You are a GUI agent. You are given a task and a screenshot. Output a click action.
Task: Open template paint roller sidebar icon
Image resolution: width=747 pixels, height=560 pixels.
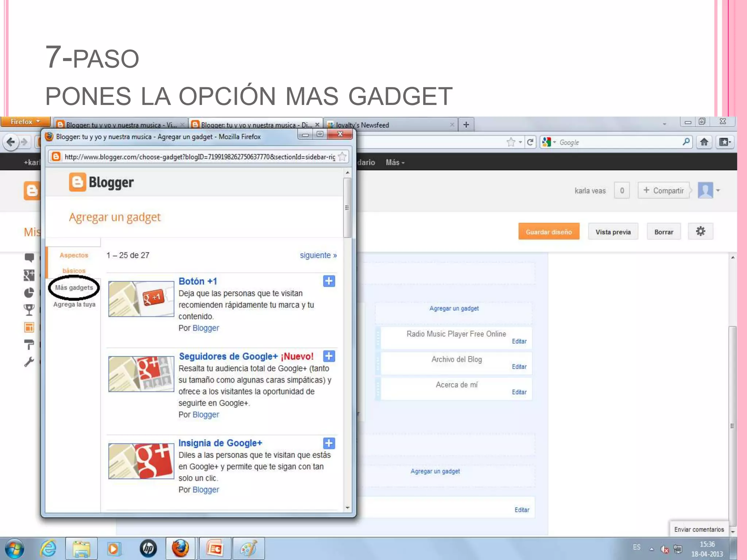coord(29,344)
